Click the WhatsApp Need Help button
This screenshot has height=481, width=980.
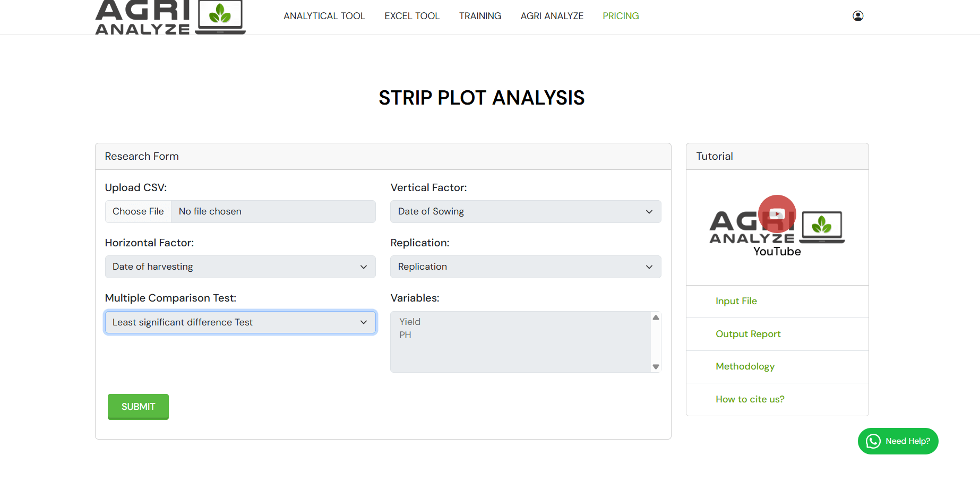click(898, 441)
